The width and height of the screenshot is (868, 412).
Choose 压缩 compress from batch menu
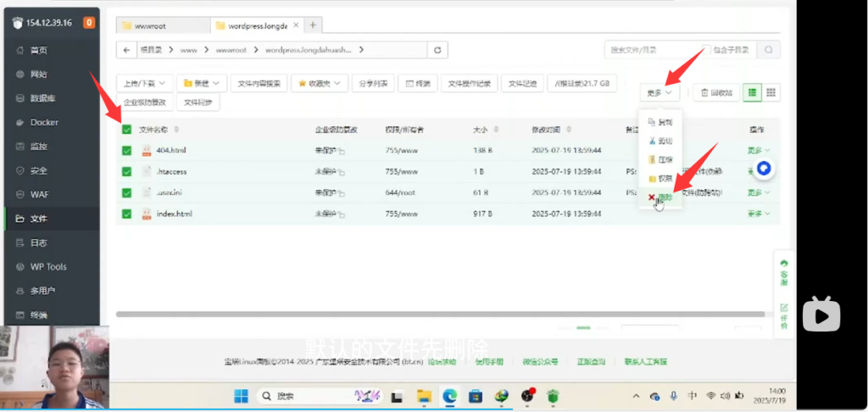coord(660,159)
